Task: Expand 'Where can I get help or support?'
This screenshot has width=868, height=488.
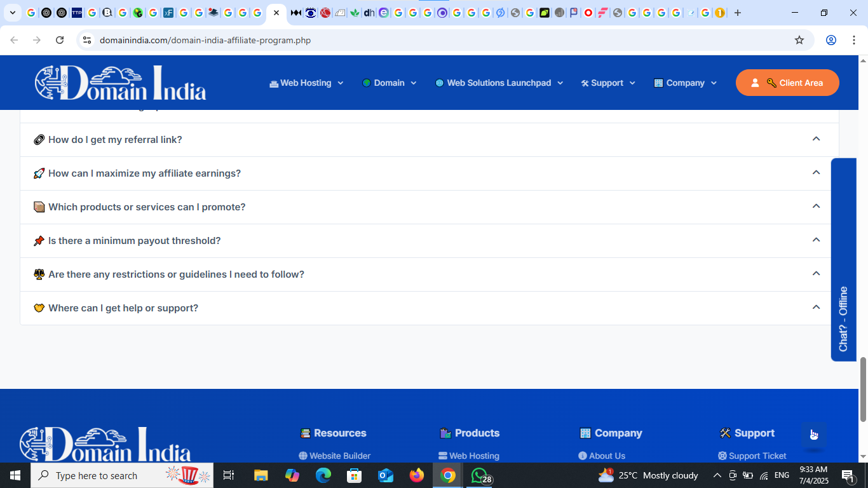Action: click(x=430, y=308)
